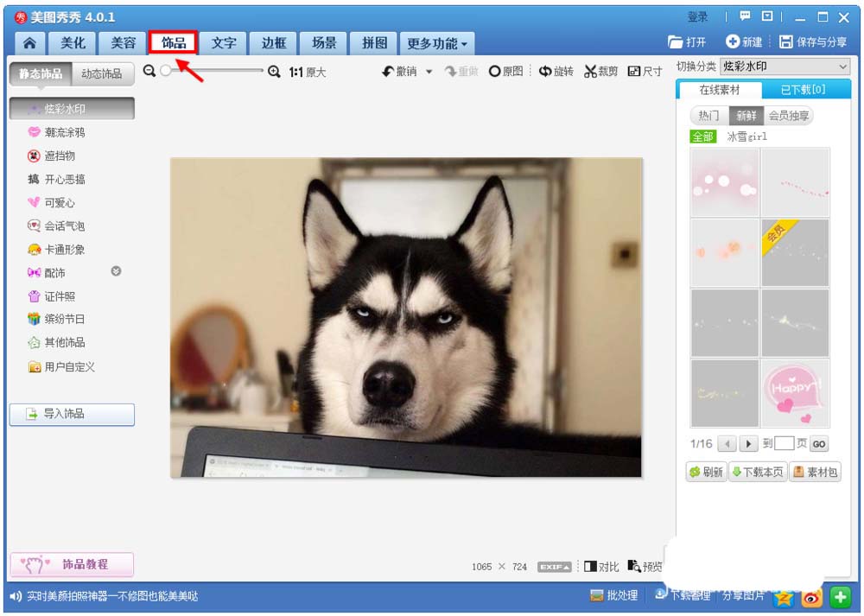Open the 切换分类 炫彩水印 dropdown
864x616 pixels.
tap(785, 67)
